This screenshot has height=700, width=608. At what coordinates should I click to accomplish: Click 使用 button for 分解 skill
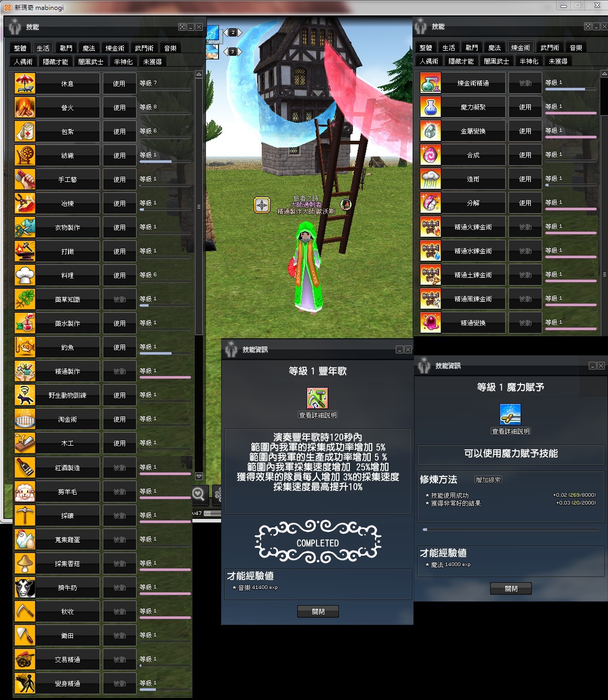point(525,203)
